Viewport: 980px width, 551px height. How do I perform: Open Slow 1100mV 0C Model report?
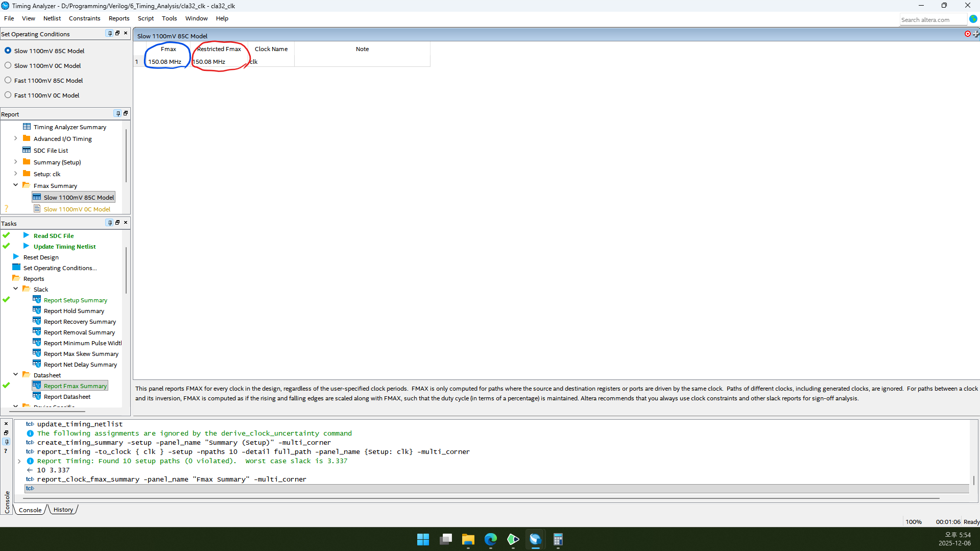(77, 209)
